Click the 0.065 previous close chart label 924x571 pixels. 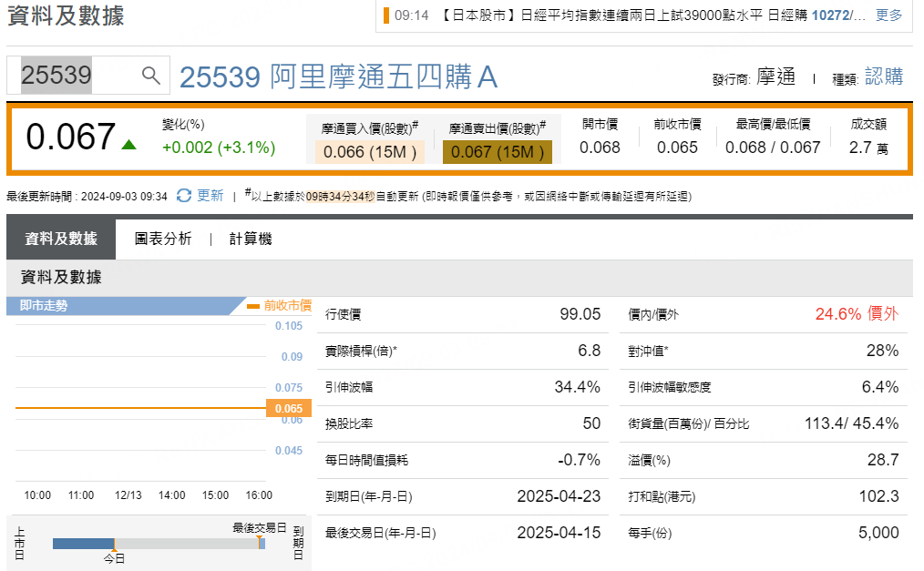(289, 408)
